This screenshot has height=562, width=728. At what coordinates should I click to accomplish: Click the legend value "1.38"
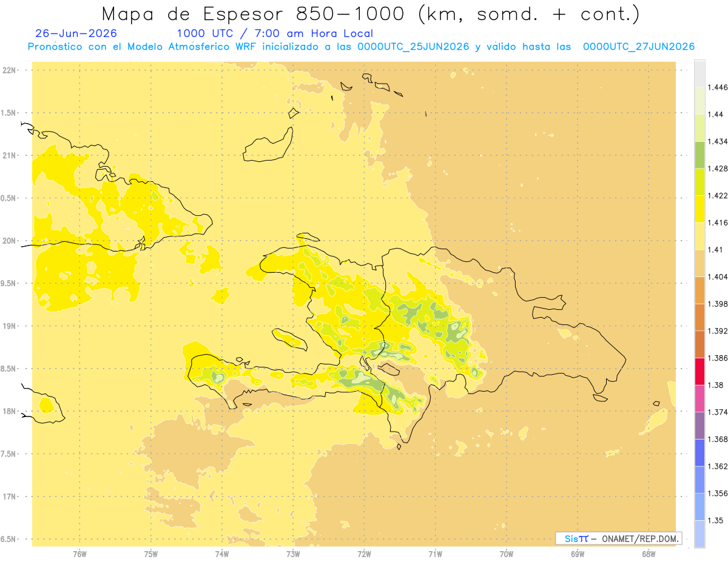[715, 385]
